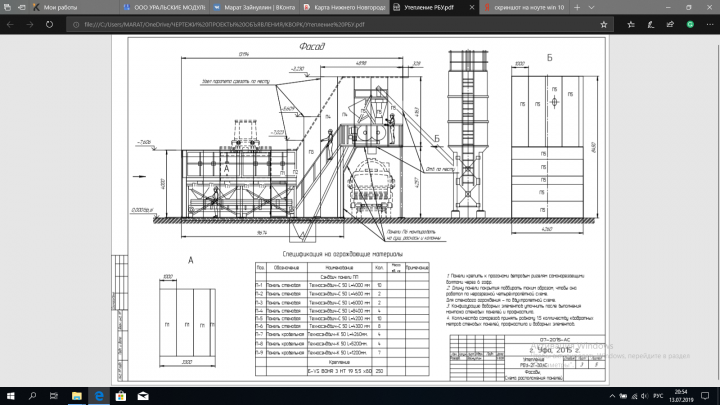Image resolution: width=720 pixels, height=405 pixels.
Task: Open the Action Center notifications icon
Action: point(705,396)
